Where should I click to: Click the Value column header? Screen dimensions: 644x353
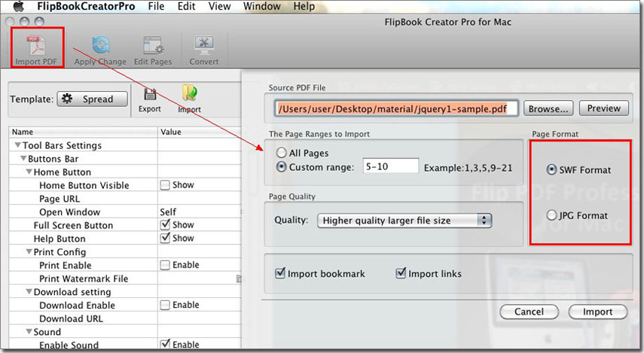click(x=200, y=132)
